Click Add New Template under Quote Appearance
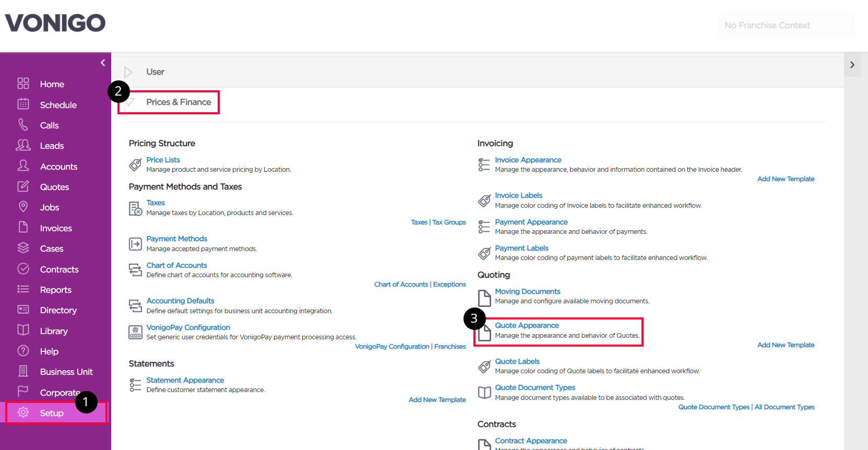This screenshot has width=868, height=450. tap(786, 345)
